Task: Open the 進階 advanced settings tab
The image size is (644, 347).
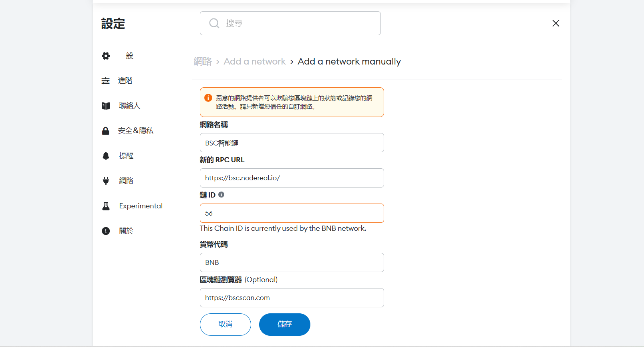Action: (x=125, y=81)
